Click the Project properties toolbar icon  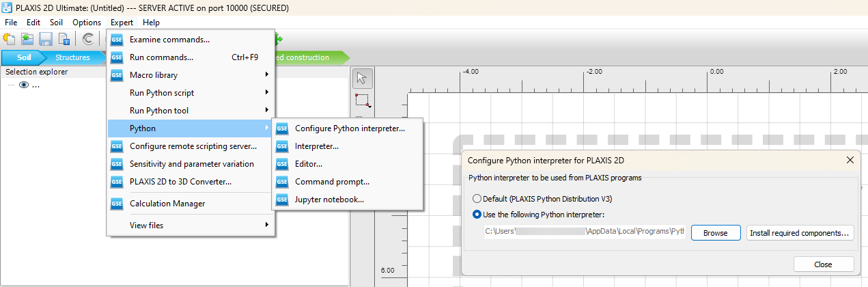click(64, 39)
